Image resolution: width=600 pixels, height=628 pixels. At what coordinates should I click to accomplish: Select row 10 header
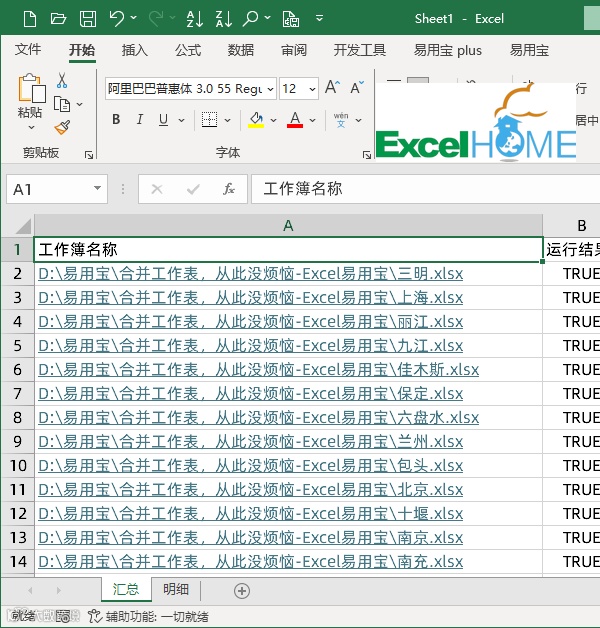tap(18, 466)
